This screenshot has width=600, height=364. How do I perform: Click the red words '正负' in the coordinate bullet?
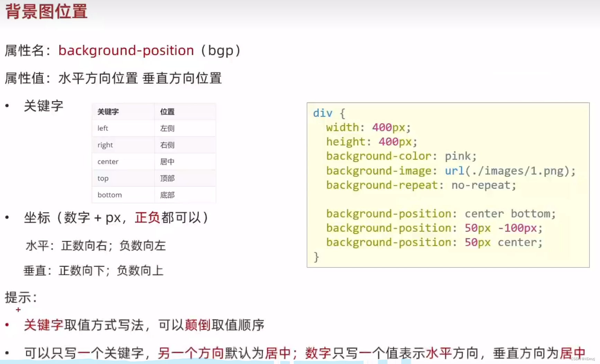pyautogui.click(x=147, y=218)
